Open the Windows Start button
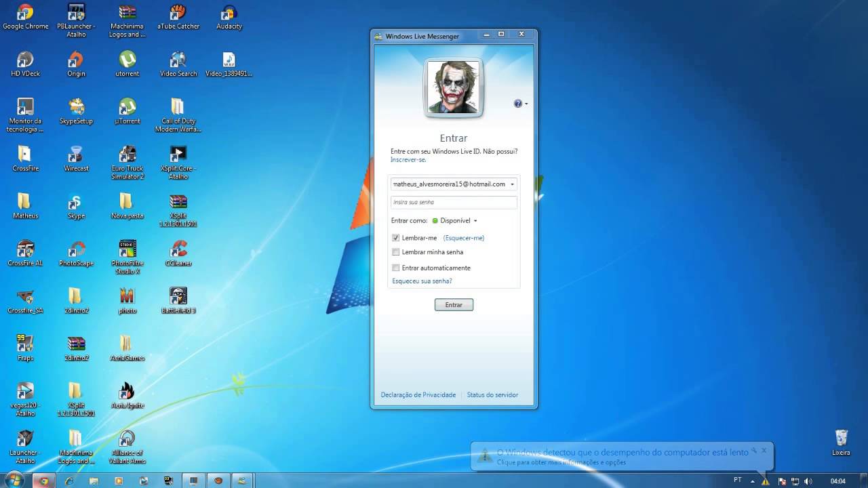This screenshot has width=868, height=488. click(14, 480)
